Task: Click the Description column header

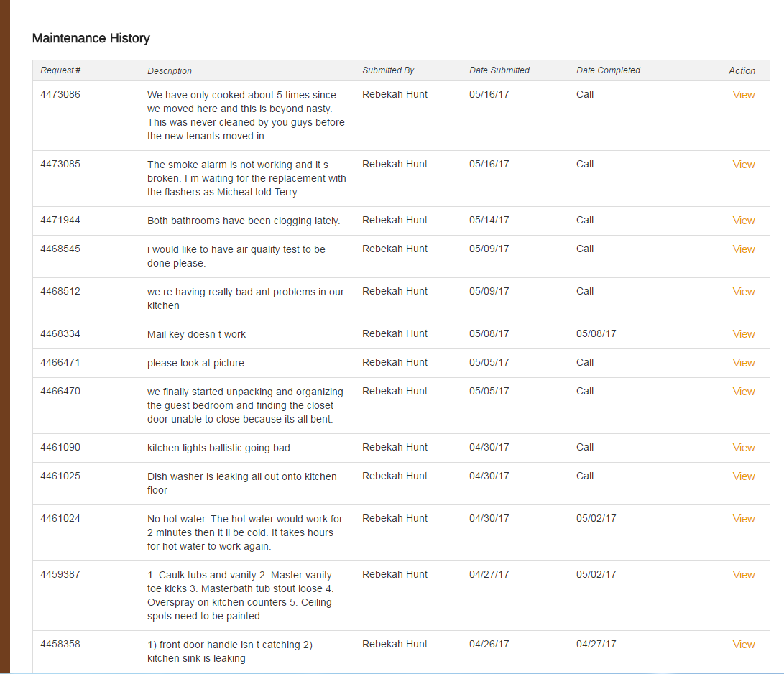Action: pyautogui.click(x=170, y=71)
